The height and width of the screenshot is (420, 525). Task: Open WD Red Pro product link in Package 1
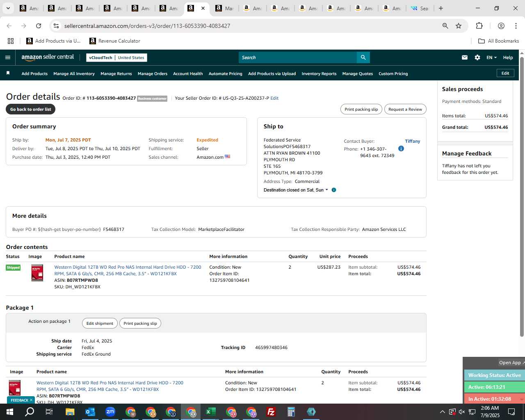point(110,386)
